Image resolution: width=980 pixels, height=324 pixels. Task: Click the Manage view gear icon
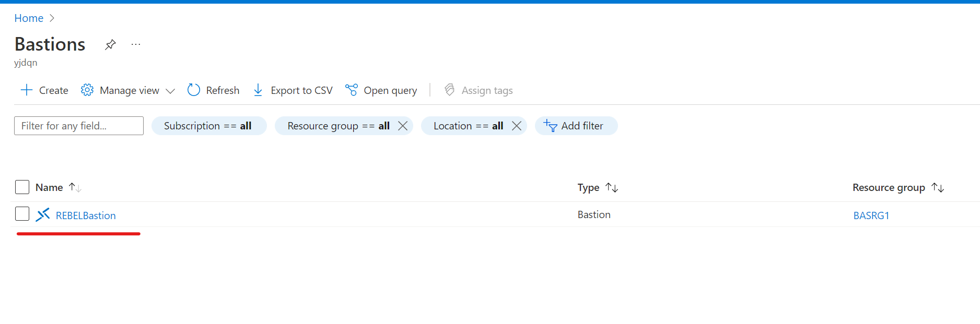[87, 90]
